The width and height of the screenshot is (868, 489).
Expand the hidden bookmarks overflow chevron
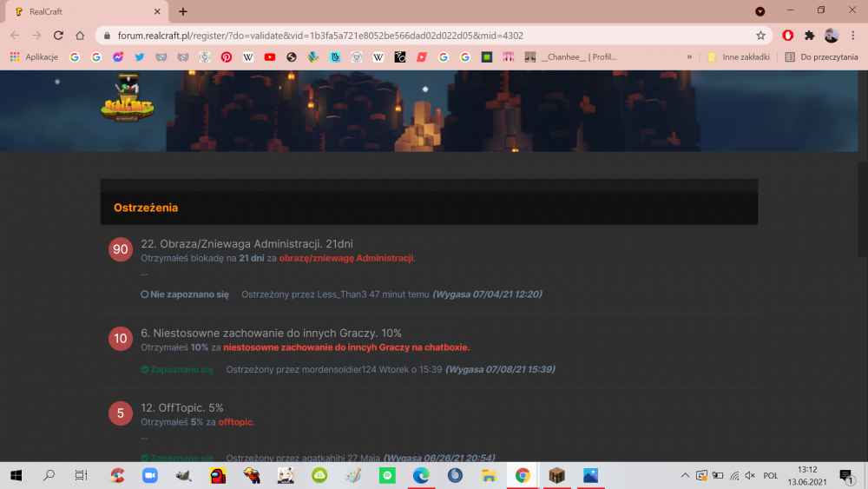[689, 57]
